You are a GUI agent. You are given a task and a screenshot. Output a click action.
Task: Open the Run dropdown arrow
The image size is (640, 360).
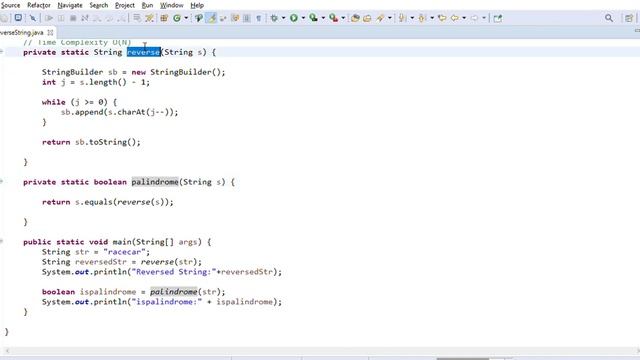(x=303, y=18)
